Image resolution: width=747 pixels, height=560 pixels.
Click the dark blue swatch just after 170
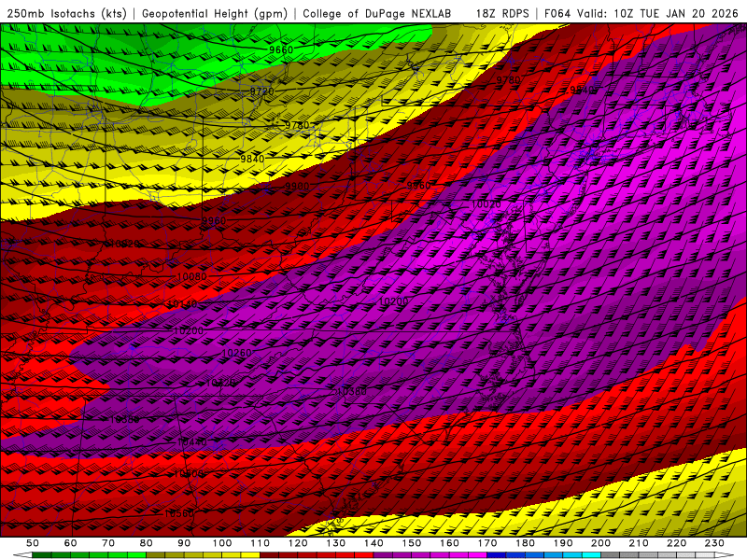pyautogui.click(x=497, y=555)
